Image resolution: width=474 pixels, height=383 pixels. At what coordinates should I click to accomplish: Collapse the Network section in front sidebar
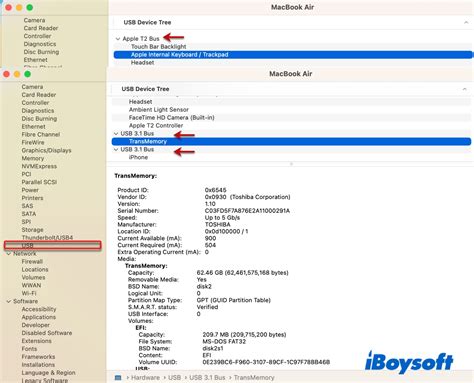point(9,254)
